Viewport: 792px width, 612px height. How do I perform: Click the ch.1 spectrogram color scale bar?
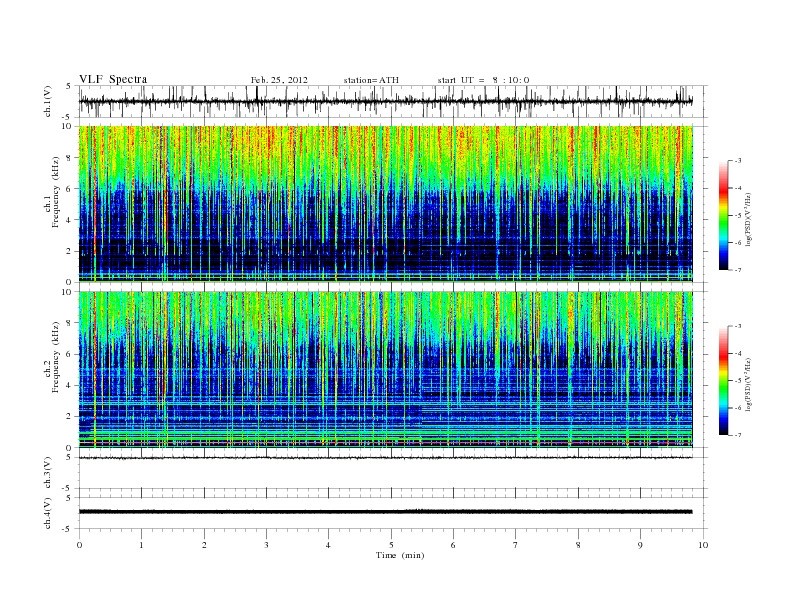point(724,215)
